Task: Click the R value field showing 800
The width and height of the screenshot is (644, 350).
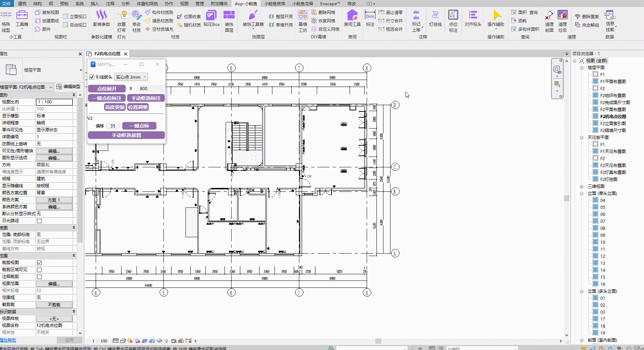Action: (x=150, y=89)
